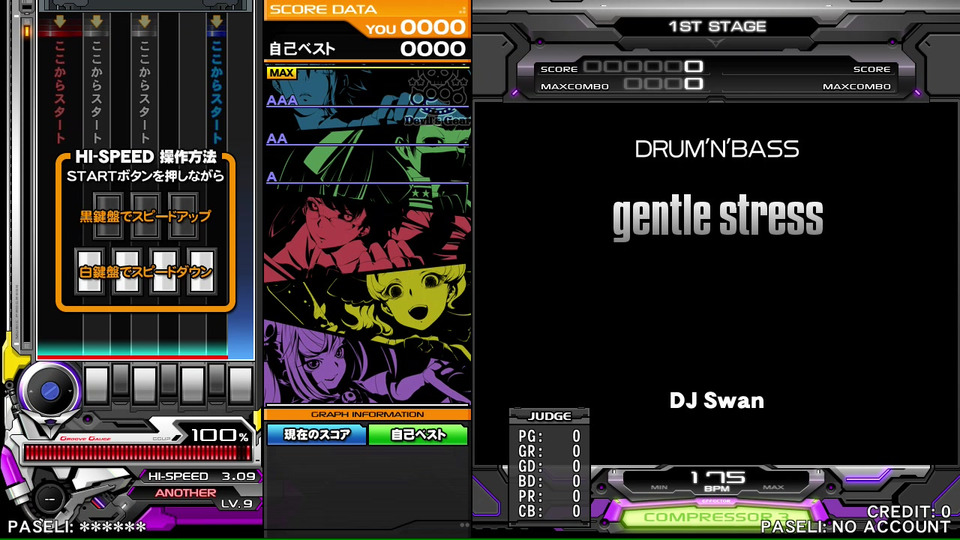Click the left MAXCOMBO counter digits
This screenshot has height=540, width=960.
(664, 83)
